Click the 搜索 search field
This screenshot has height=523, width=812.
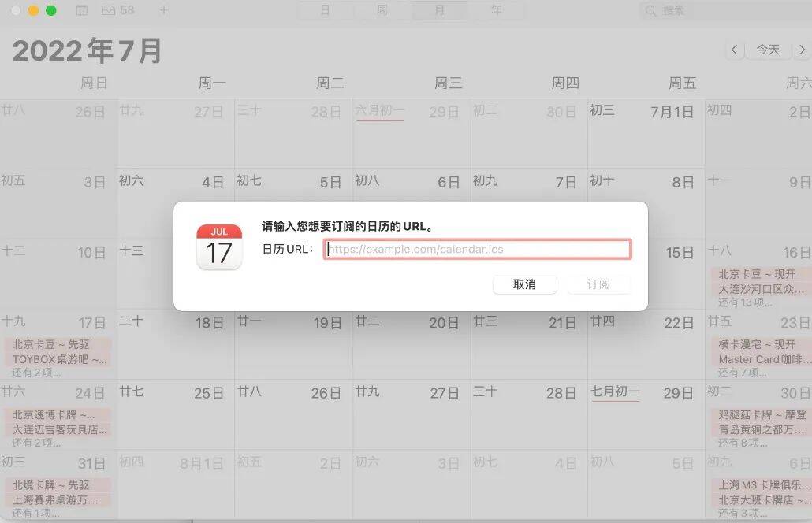[x=726, y=11]
